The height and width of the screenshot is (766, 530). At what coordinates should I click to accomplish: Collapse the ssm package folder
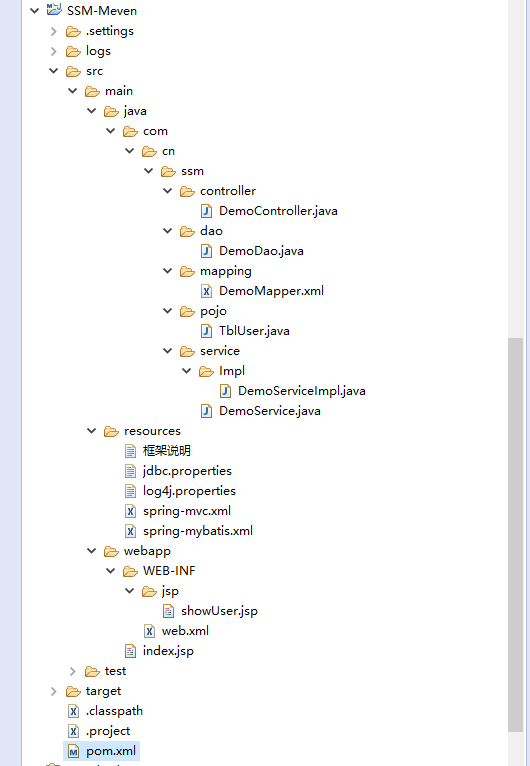pyautogui.click(x=149, y=171)
